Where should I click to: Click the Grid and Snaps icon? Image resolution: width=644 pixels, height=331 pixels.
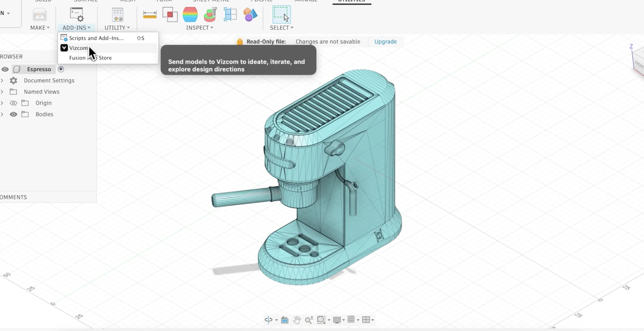(351, 319)
